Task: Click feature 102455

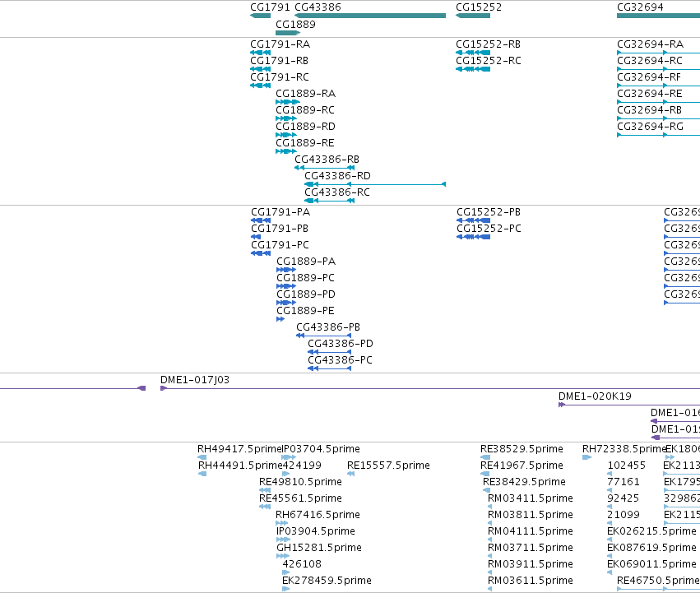Action: (x=626, y=466)
